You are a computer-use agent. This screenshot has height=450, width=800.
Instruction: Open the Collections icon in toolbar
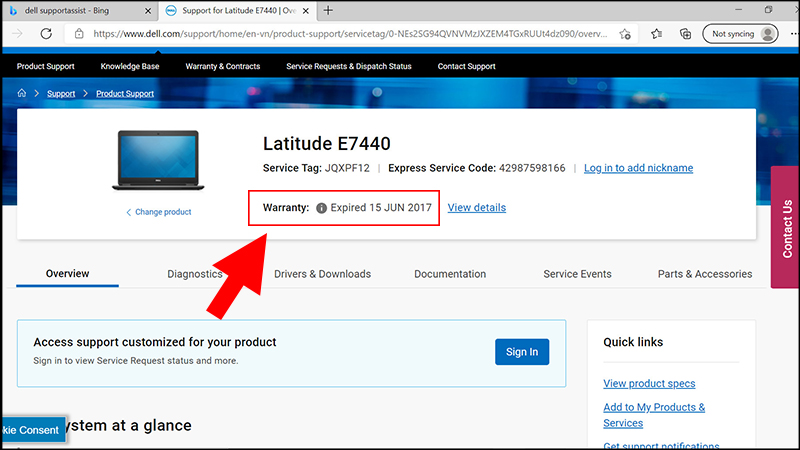[x=686, y=33]
